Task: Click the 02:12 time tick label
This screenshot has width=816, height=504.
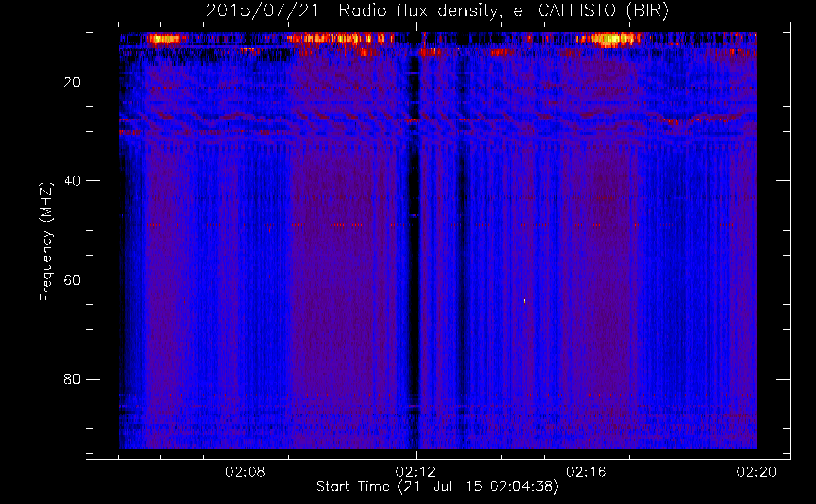Action: tap(416, 472)
